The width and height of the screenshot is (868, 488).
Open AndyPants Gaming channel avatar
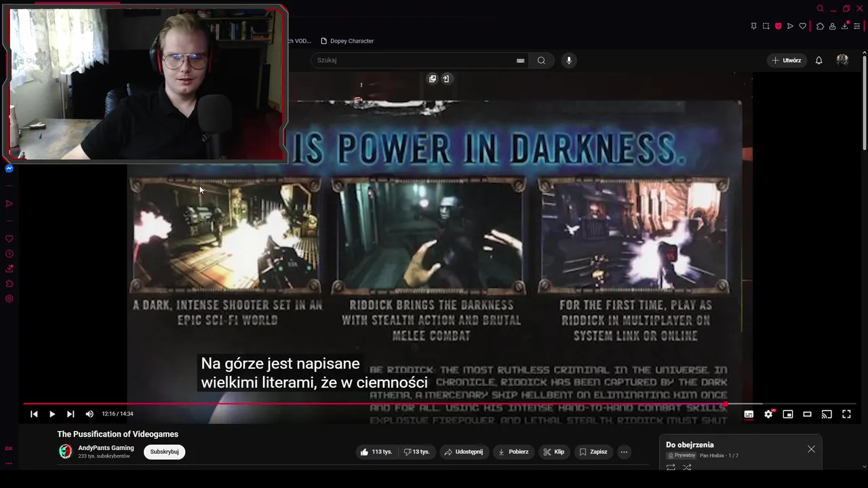pyautogui.click(x=65, y=451)
